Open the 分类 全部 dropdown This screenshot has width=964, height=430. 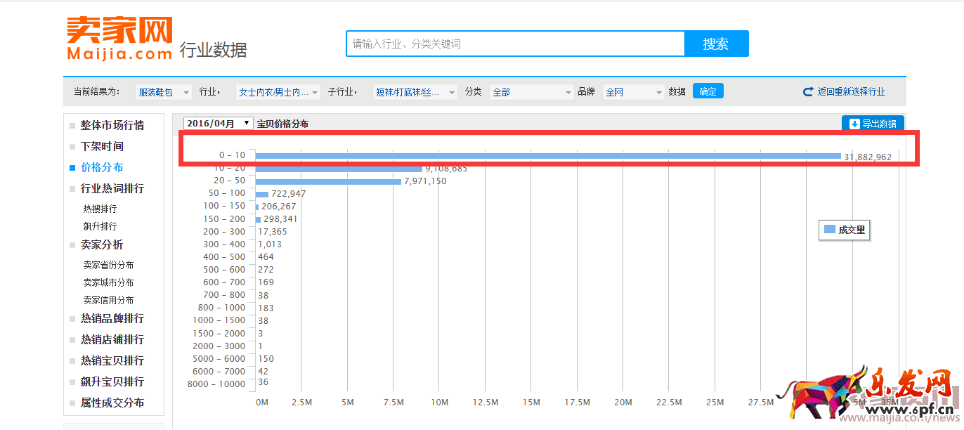(531, 92)
